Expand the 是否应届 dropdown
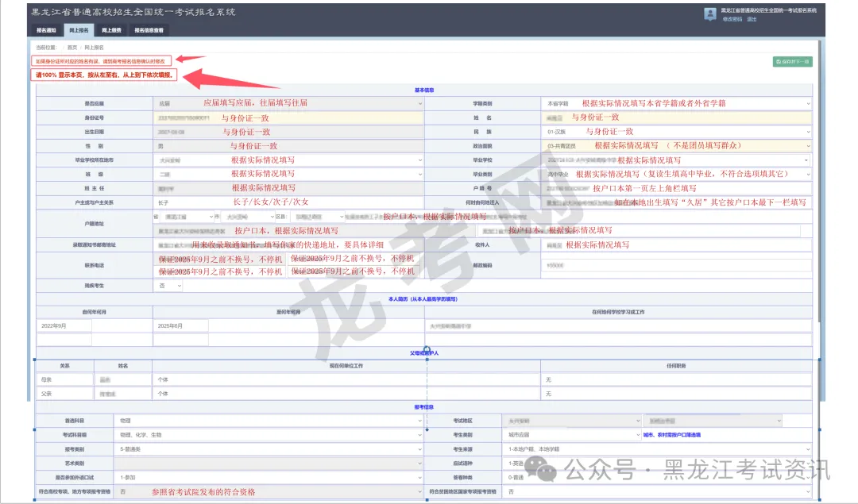 click(x=286, y=103)
